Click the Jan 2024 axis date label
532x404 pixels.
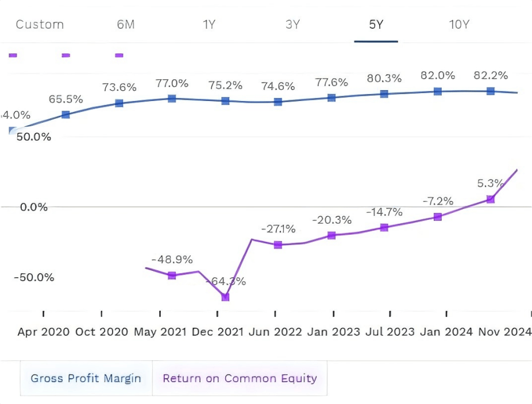point(446,332)
